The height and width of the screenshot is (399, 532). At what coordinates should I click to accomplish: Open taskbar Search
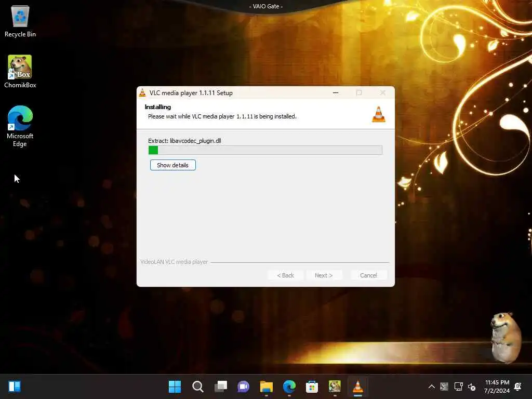pyautogui.click(x=197, y=387)
